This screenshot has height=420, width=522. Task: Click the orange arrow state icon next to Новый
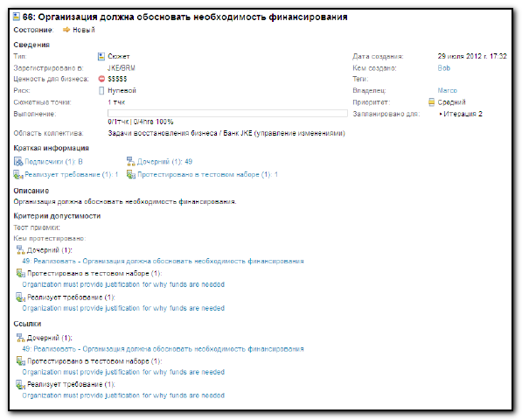coord(66,30)
